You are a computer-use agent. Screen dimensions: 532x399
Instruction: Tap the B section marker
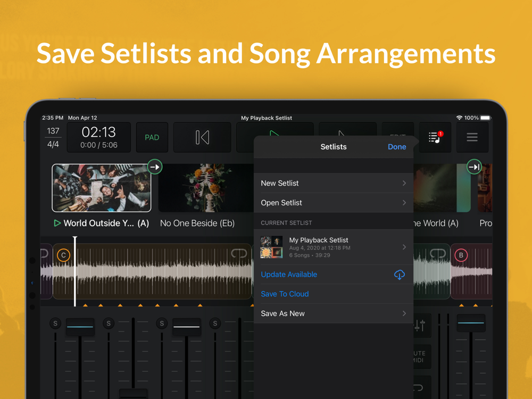coord(461,255)
